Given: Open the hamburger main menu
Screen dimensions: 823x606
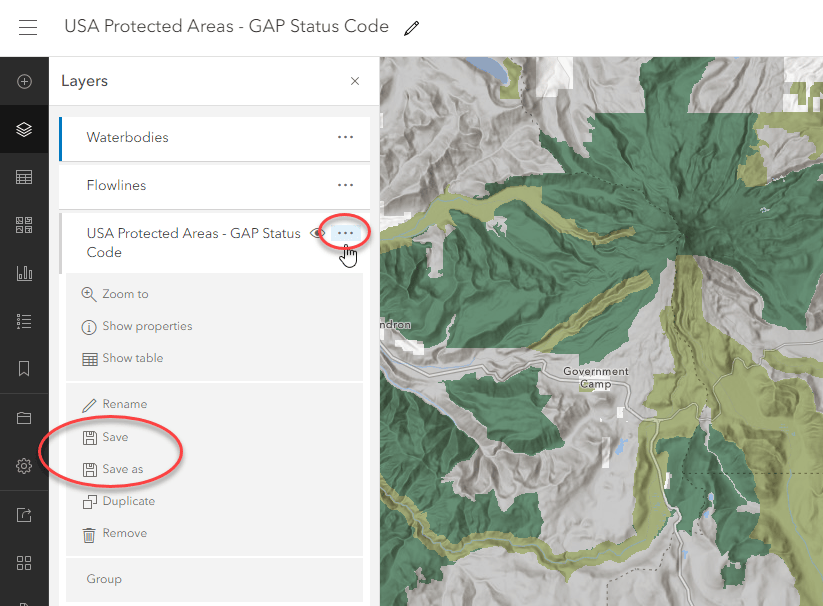Looking at the screenshot, I should 28,27.
